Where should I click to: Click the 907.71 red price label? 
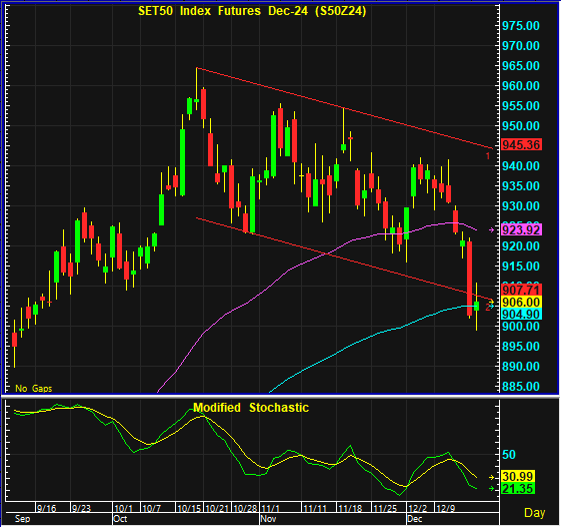pyautogui.click(x=521, y=289)
